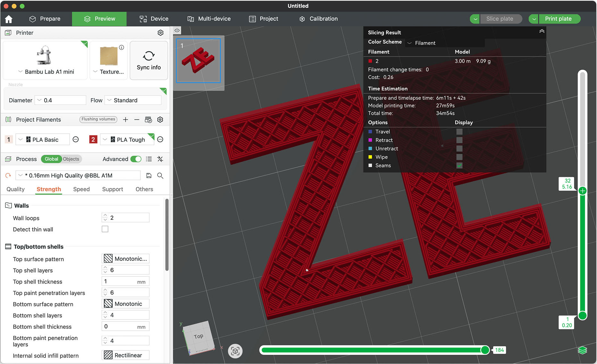Expand the Top surface pattern dropdown
The image size is (597, 364).
click(x=126, y=259)
